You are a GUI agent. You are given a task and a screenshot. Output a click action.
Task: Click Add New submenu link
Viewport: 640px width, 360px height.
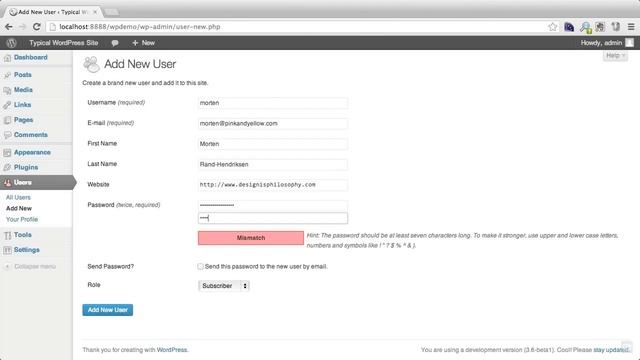[x=19, y=209]
